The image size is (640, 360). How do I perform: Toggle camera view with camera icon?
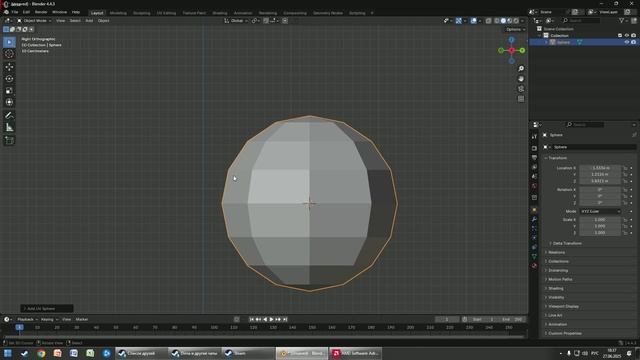click(521, 89)
